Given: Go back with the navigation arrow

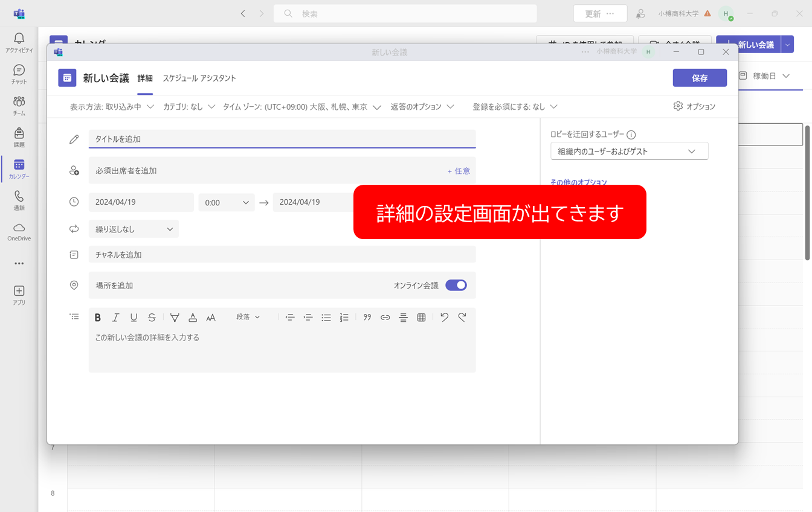Looking at the screenshot, I should (243, 13).
